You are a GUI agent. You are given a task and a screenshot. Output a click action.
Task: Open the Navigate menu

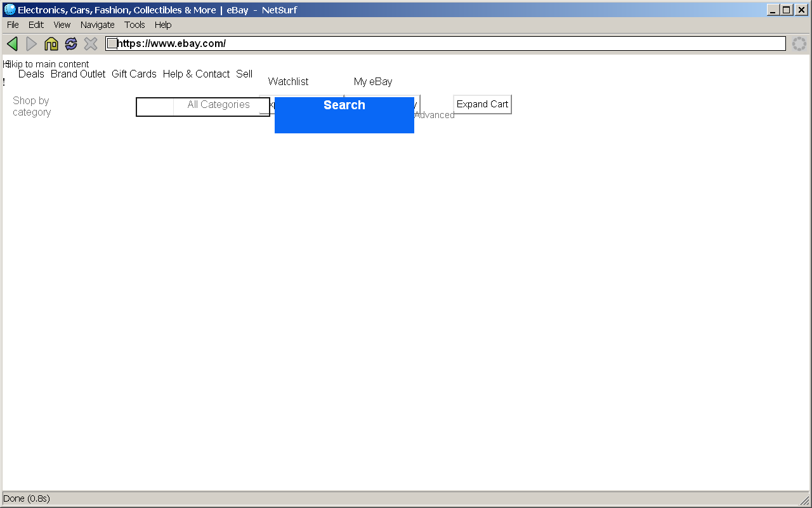click(97, 25)
